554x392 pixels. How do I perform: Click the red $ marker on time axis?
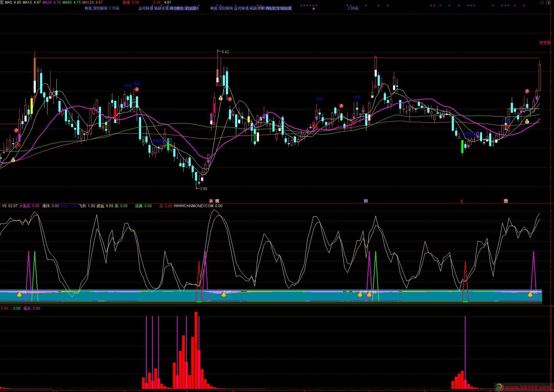tap(462, 201)
